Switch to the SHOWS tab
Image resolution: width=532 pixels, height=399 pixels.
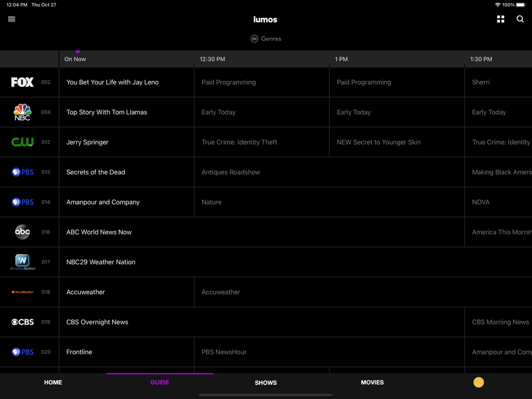(265, 383)
